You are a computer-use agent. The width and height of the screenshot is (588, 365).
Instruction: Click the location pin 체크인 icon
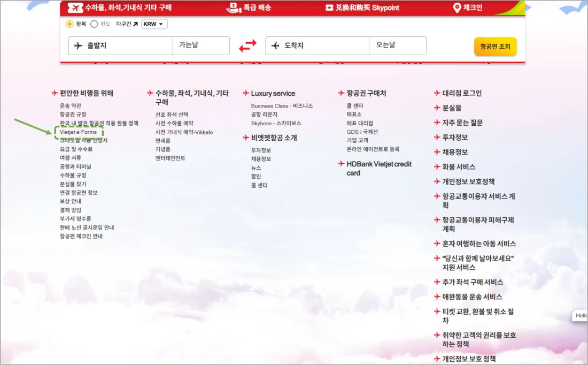tap(457, 7)
